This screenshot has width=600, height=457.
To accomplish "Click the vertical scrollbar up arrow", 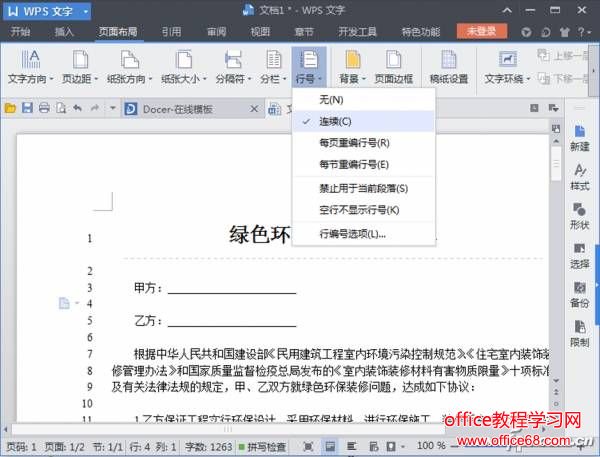I will tap(556, 142).
